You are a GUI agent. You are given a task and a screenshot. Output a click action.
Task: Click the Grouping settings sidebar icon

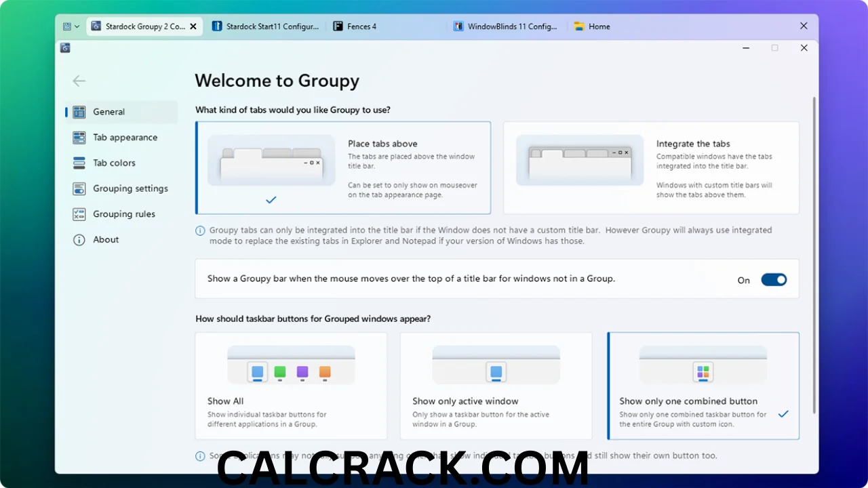(79, 189)
